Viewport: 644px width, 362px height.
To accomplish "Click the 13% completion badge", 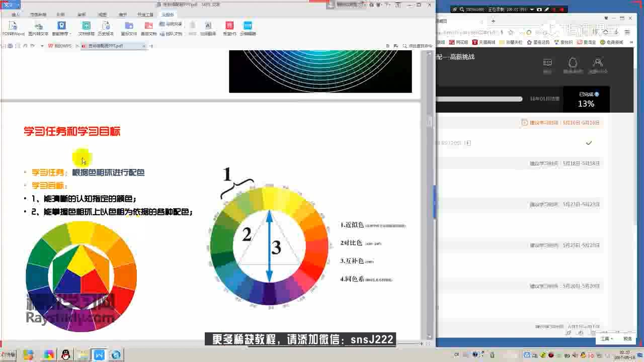I will tap(586, 100).
